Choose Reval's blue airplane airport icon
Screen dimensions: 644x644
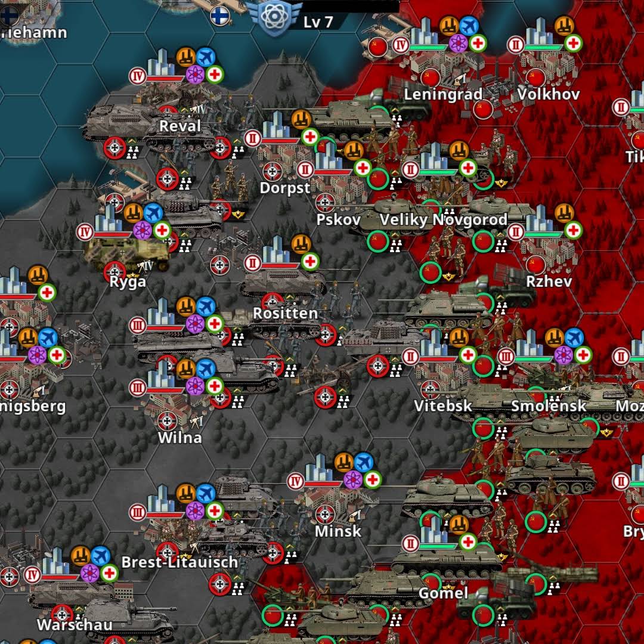point(206,57)
